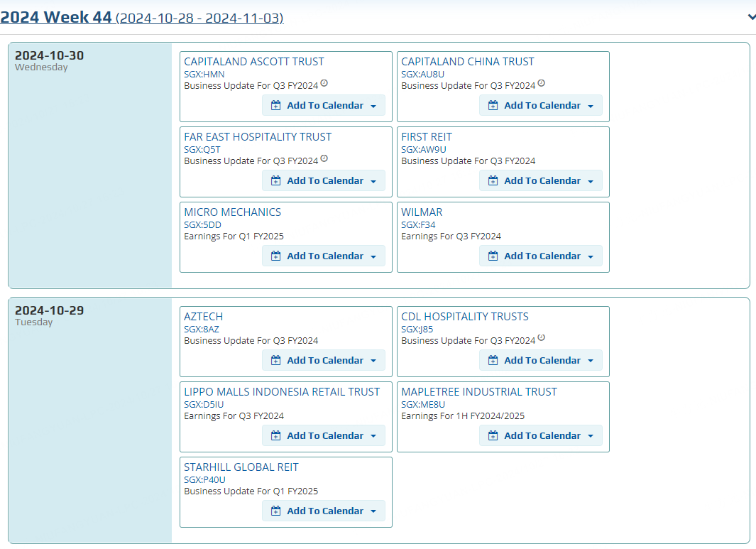Open Add To Calendar dropdown arrow for Starhill Global REIT

tap(373, 511)
